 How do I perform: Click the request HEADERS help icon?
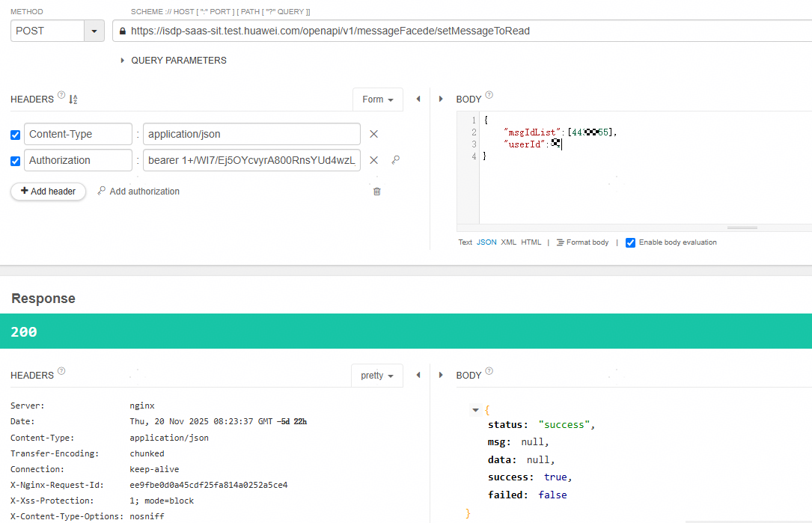click(61, 95)
